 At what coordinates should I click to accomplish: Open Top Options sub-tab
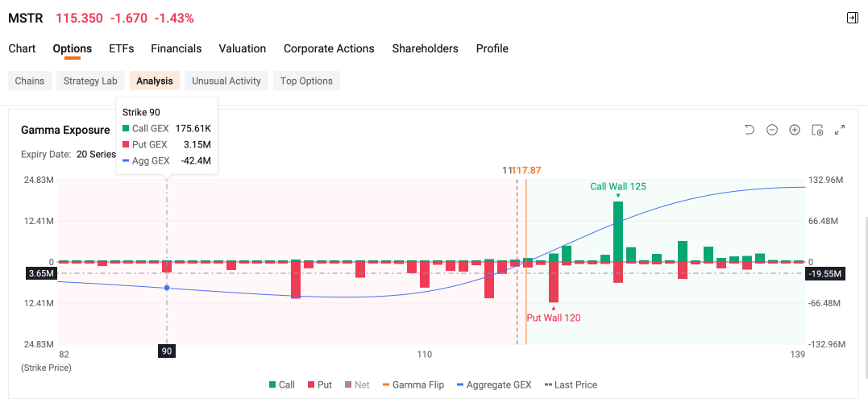306,81
